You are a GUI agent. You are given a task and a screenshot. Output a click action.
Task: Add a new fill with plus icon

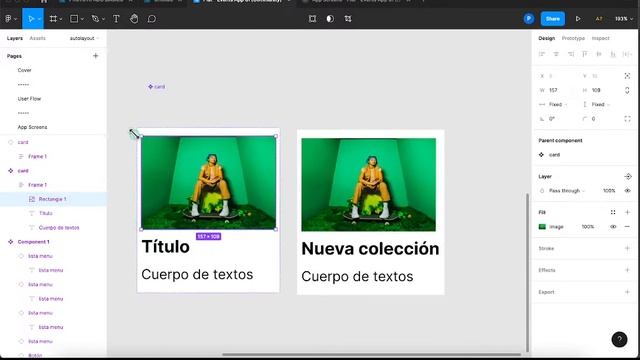tap(627, 212)
